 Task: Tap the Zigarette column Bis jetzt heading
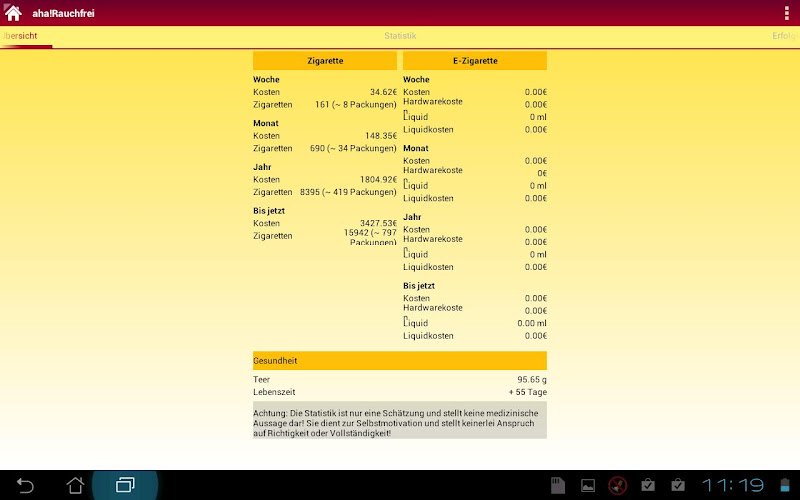click(269, 211)
